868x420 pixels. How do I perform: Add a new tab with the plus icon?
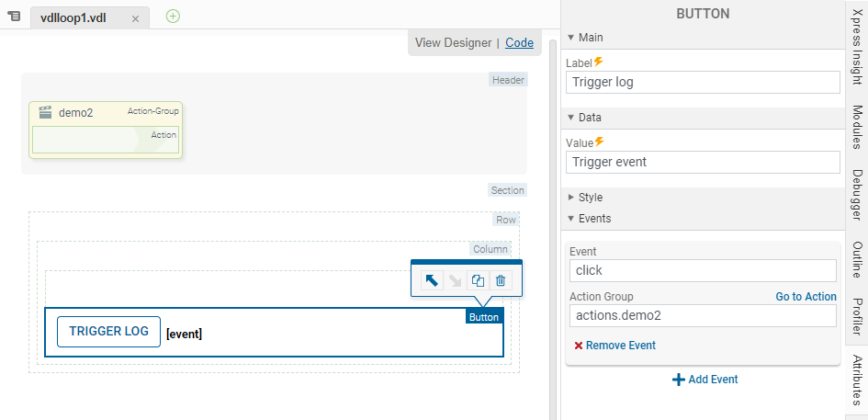(173, 16)
